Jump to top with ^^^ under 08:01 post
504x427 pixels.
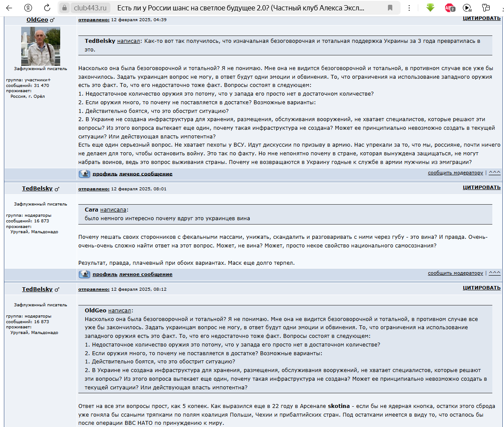click(x=494, y=273)
